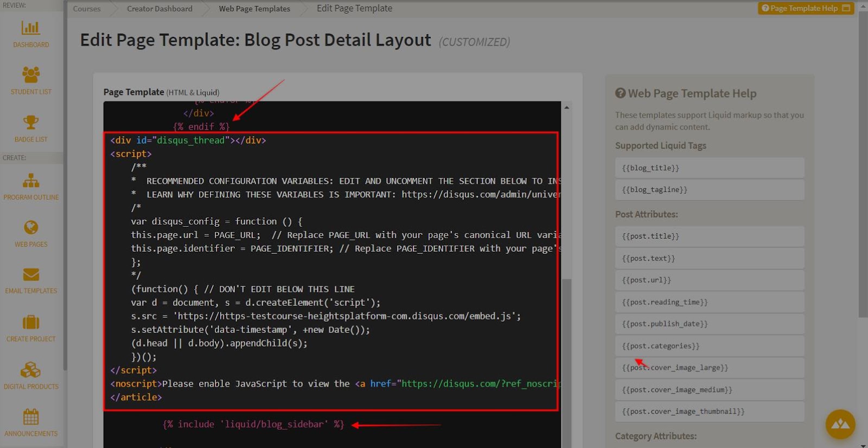
Task: Click the 'CREATE:' sidebar section header
Action: coord(15,158)
